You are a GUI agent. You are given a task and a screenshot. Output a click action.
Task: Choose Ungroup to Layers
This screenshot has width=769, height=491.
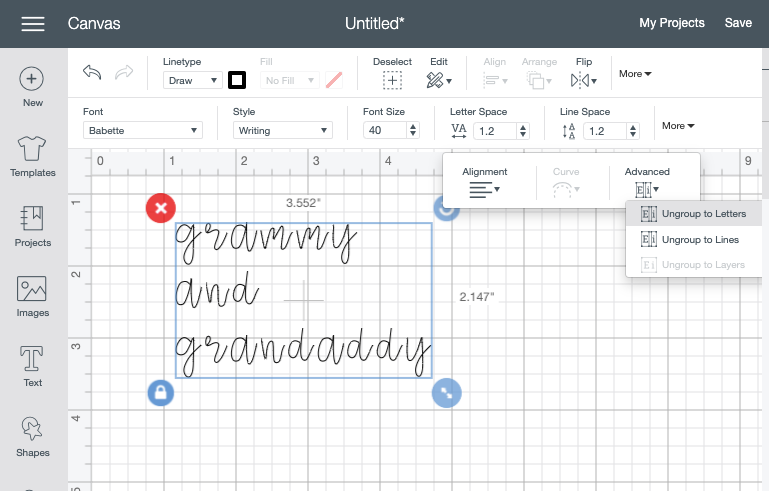(x=693, y=265)
